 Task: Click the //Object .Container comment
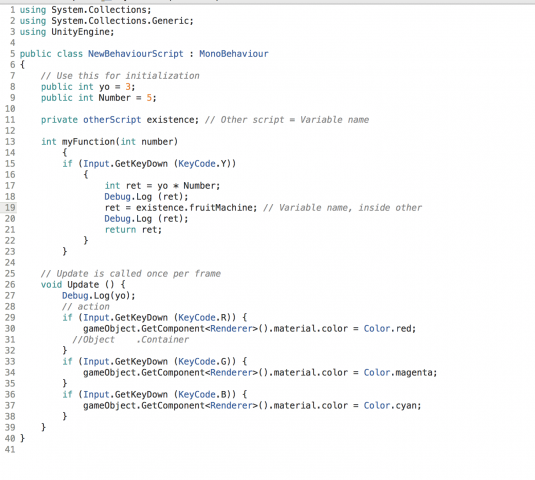[x=130, y=340]
